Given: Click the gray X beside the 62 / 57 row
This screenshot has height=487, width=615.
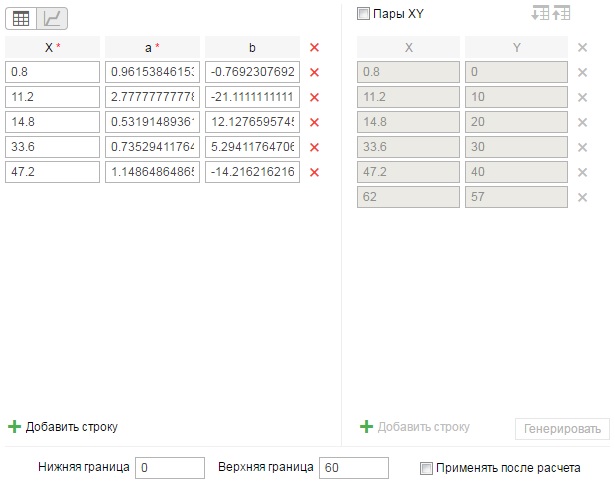Looking at the screenshot, I should click(x=582, y=197).
